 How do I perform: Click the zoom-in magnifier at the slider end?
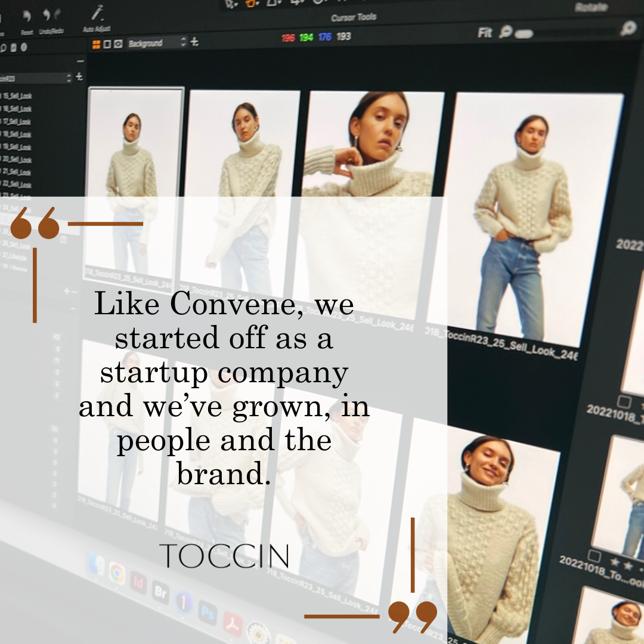(628, 28)
